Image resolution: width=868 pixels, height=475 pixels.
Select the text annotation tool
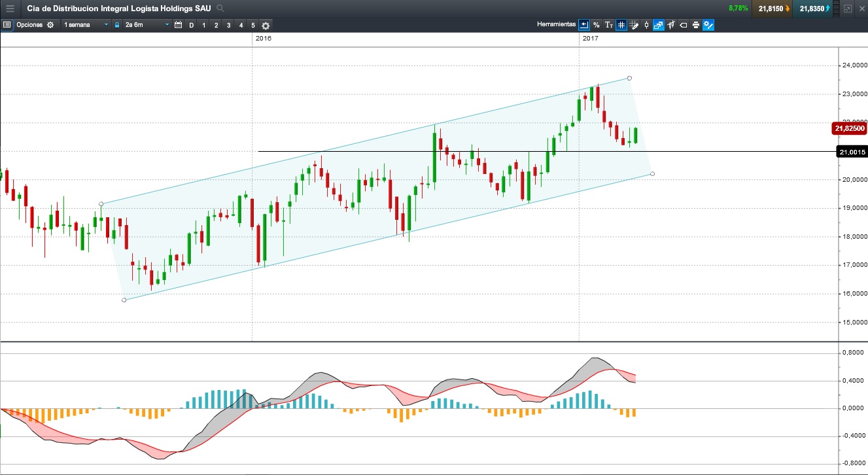(x=608, y=25)
